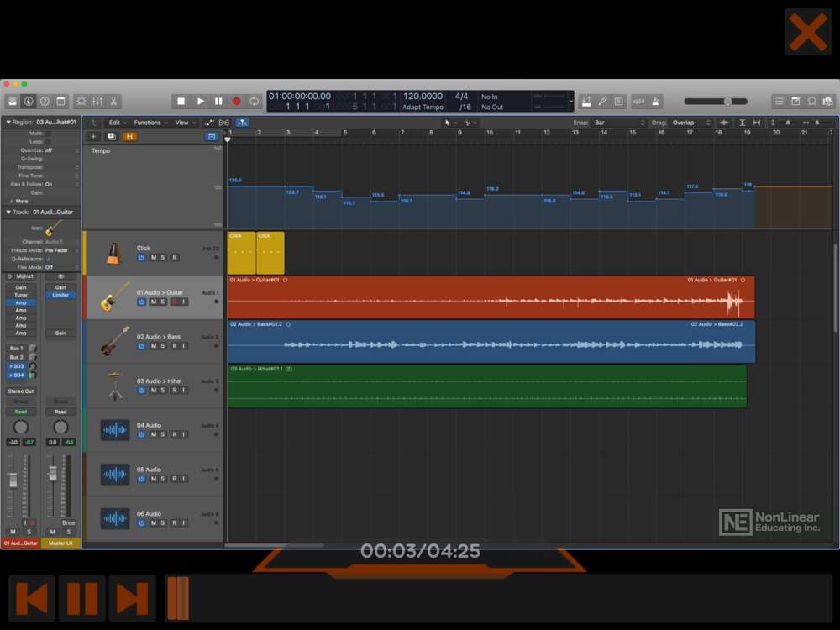Click the Stereo Out output button
The image size is (840, 630).
coord(21,391)
